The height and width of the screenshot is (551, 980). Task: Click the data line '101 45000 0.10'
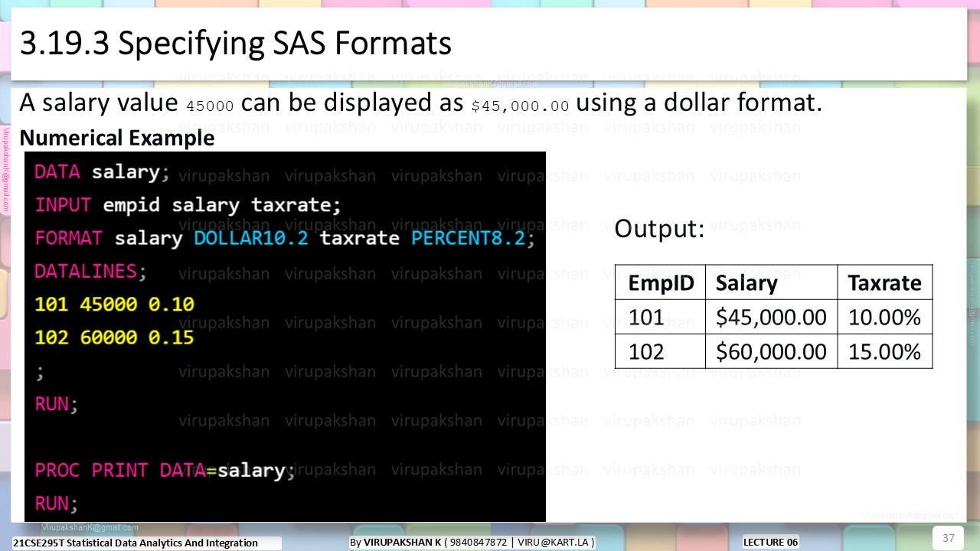(x=114, y=305)
